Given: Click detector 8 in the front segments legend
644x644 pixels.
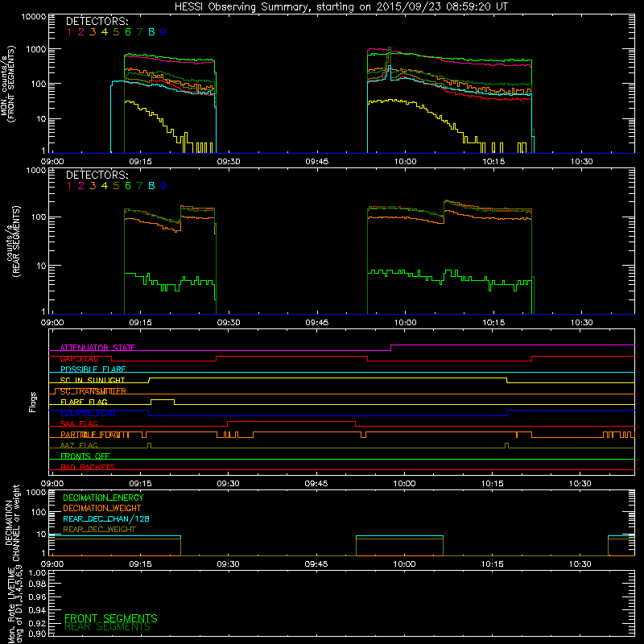Looking at the screenshot, I should 151,32.
